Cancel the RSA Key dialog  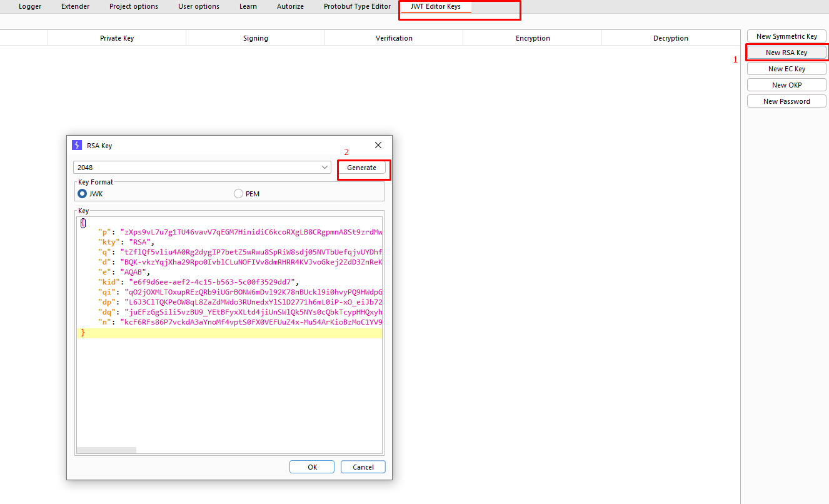tap(363, 467)
